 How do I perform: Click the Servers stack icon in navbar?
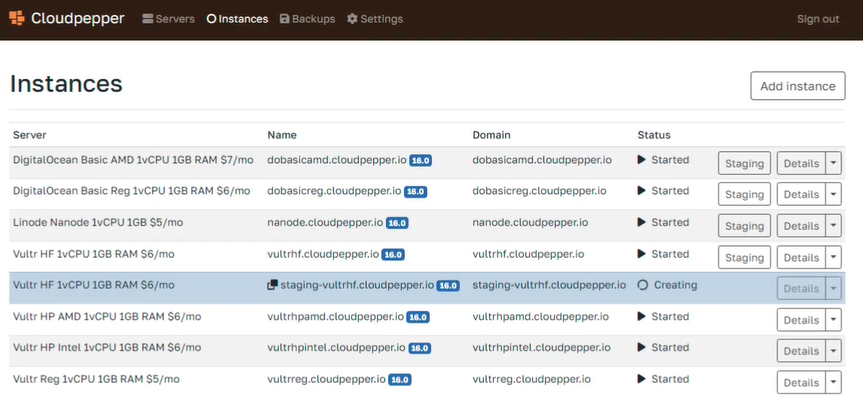coord(148,19)
